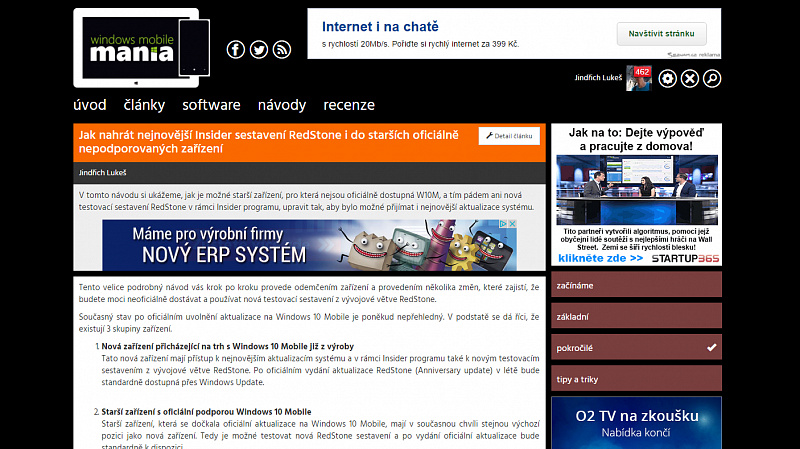Open the O2 TV na zkoušku ad
The height and width of the screenshot is (449, 800).
[x=636, y=422]
